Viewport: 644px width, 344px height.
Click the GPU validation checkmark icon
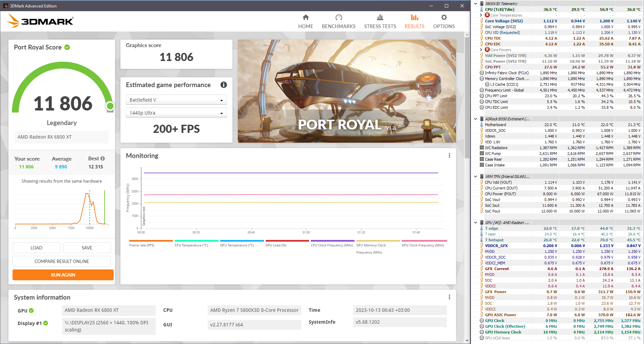point(31,310)
